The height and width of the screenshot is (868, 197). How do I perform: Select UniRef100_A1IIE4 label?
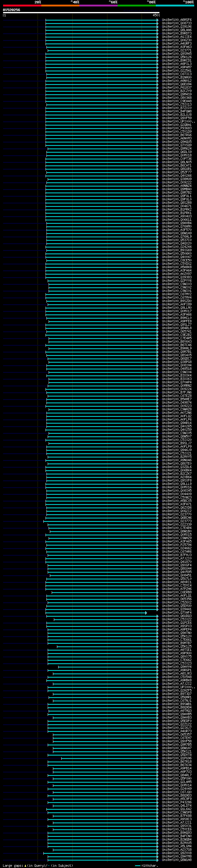(x=176, y=37)
